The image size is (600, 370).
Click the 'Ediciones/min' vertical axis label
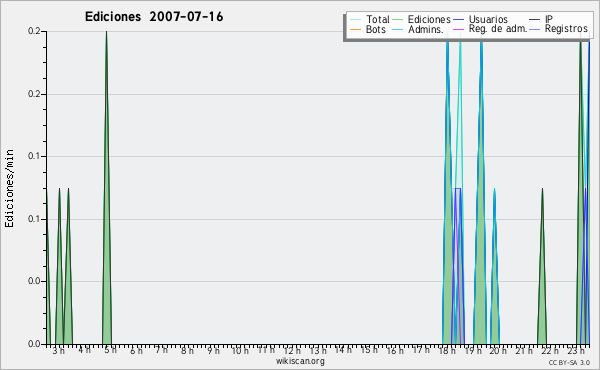tap(9, 188)
